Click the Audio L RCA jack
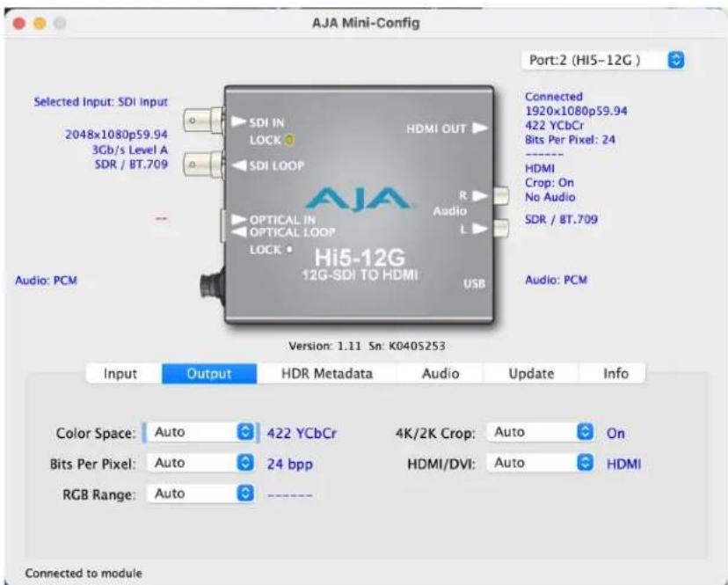The image size is (728, 585). [x=501, y=228]
